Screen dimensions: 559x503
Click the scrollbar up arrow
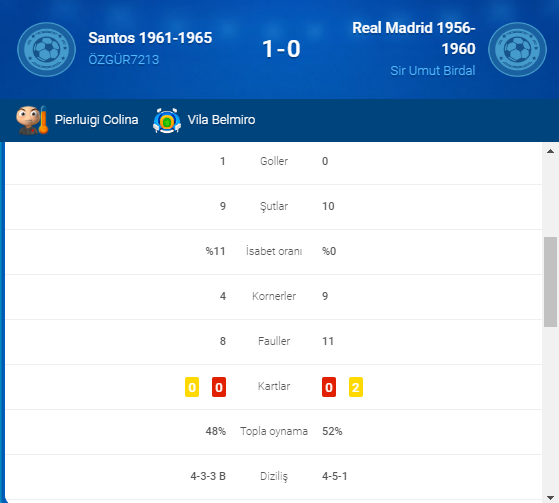(x=550, y=151)
